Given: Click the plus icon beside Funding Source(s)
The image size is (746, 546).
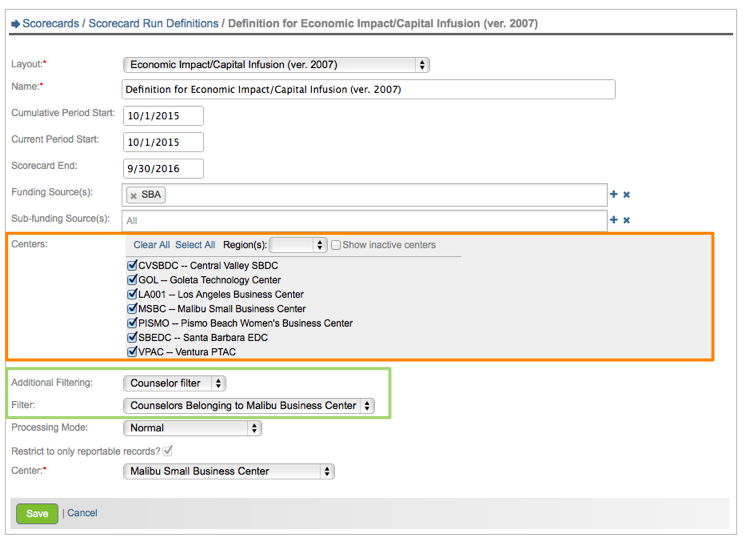Looking at the screenshot, I should (614, 195).
